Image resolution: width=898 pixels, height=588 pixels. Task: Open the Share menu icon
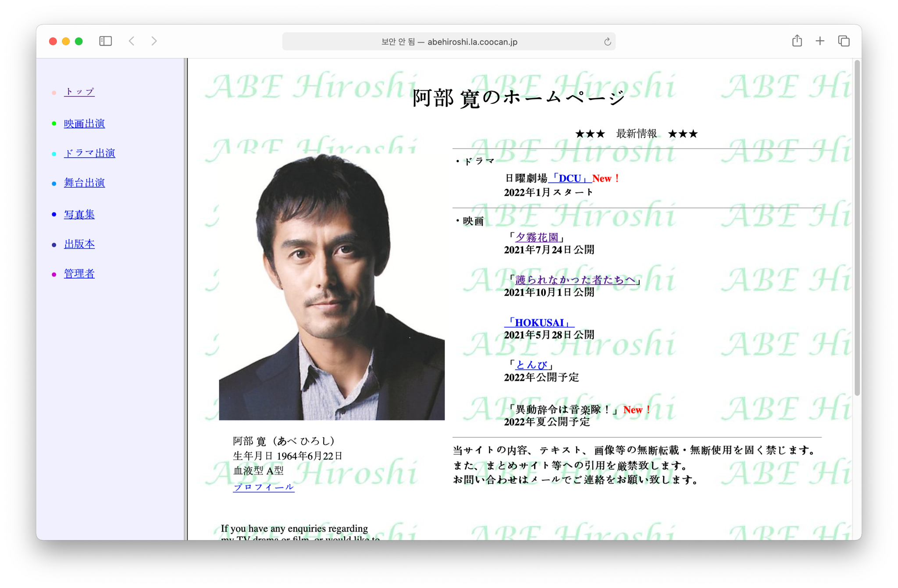797,41
